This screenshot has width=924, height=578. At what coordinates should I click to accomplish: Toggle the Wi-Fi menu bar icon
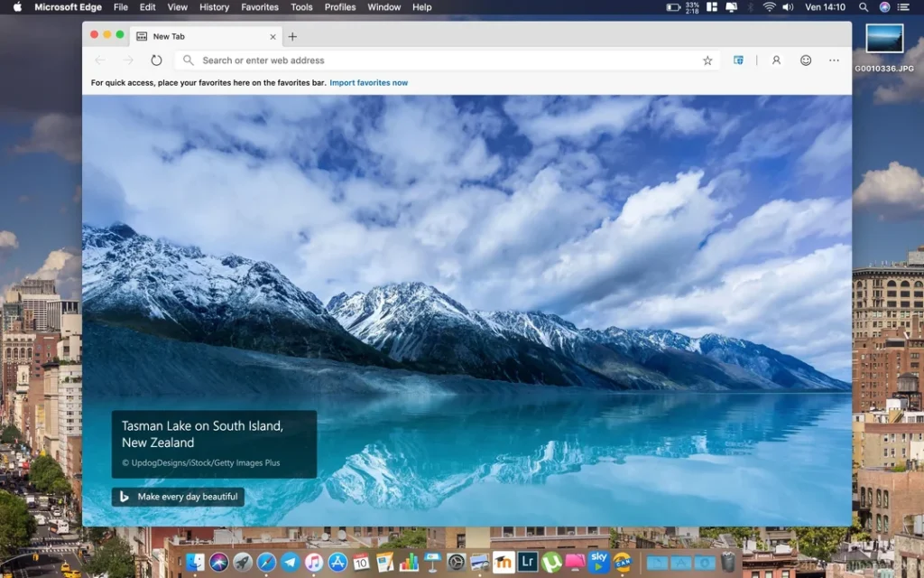tap(768, 7)
